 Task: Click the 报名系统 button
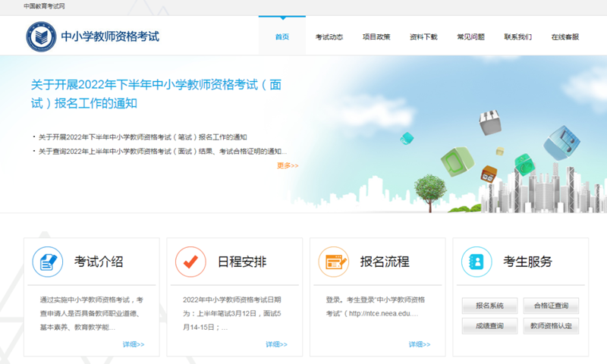[489, 306]
